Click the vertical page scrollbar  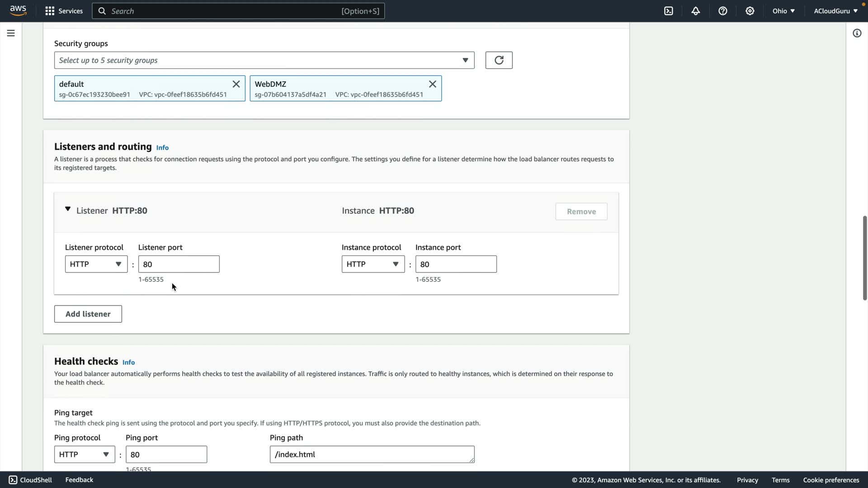coord(864,258)
